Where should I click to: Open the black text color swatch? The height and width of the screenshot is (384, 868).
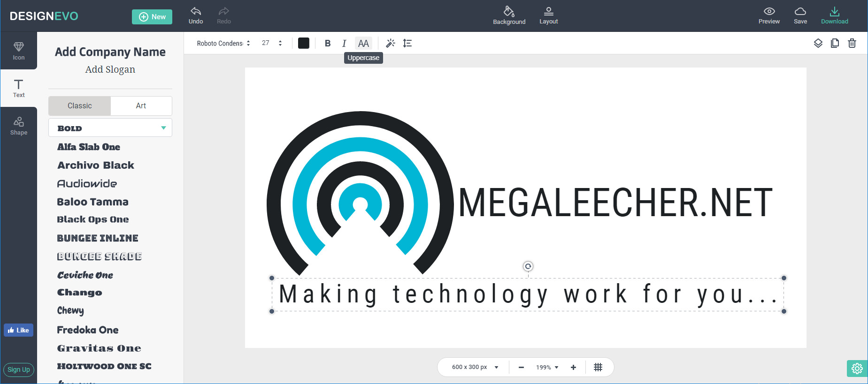click(x=304, y=43)
